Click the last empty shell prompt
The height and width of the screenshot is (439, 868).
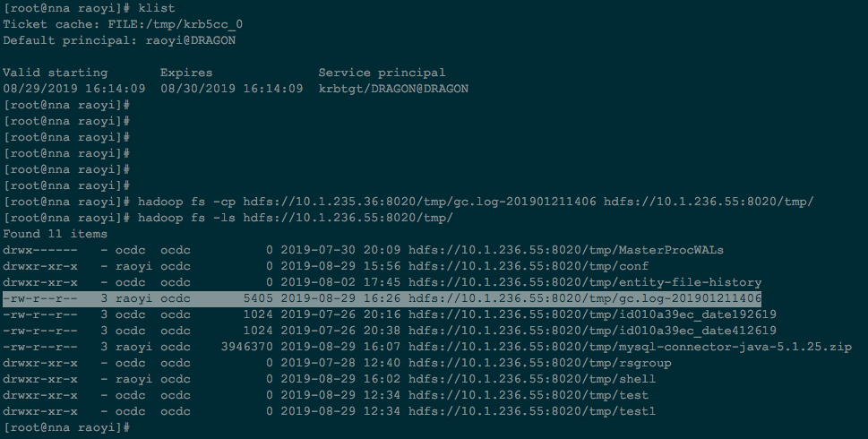pyautogui.click(x=66, y=427)
